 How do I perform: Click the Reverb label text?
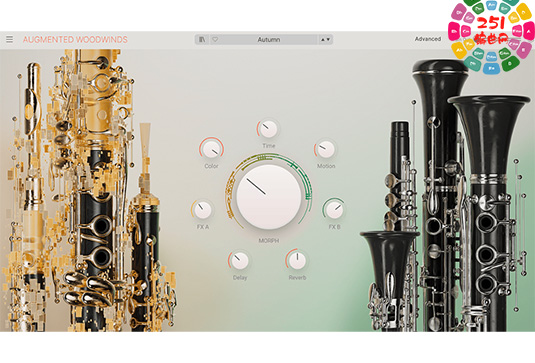[x=297, y=278]
